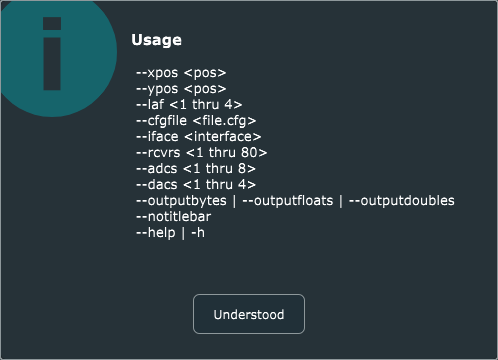Image resolution: width=498 pixels, height=360 pixels.
Task: Click the <file.cfg> placeholder text
Action: click(225, 121)
